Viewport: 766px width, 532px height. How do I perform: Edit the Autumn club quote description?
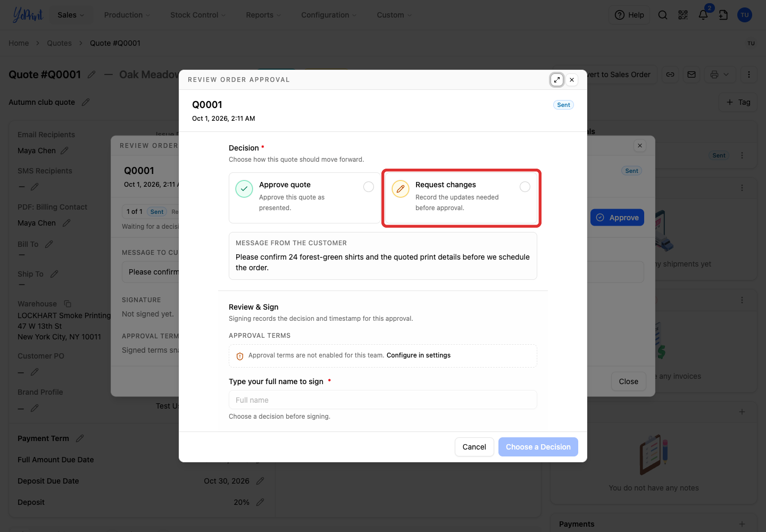click(x=86, y=102)
